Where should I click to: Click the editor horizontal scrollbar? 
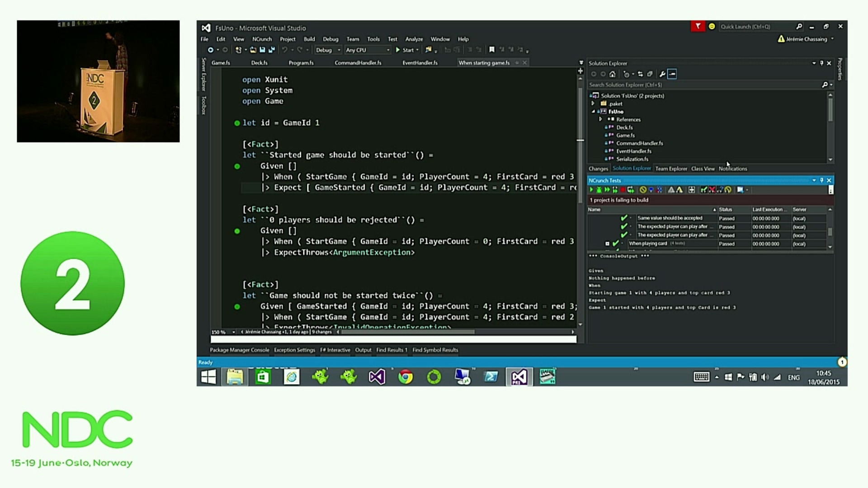(407, 332)
